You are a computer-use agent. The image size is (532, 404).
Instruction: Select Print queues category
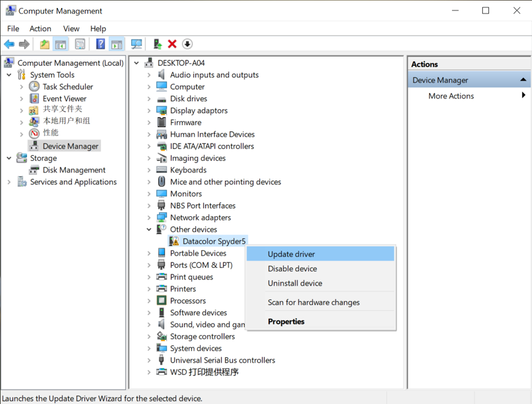(191, 277)
